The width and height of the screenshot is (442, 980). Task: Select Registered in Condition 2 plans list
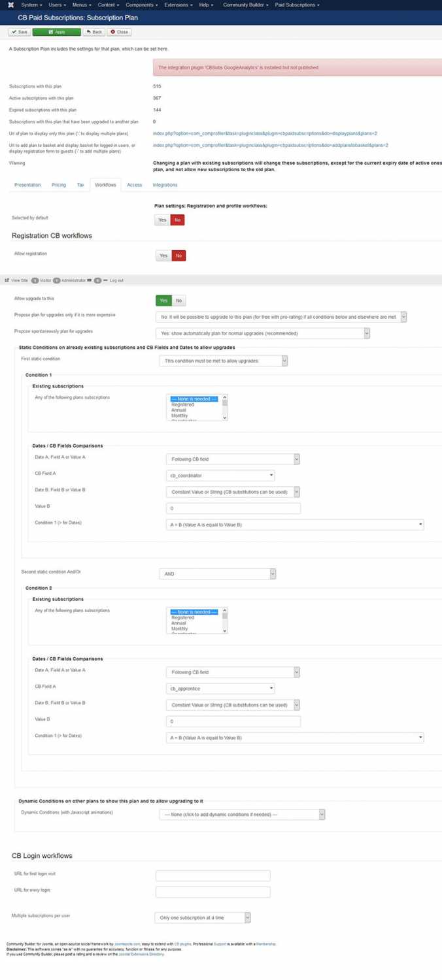click(x=182, y=617)
